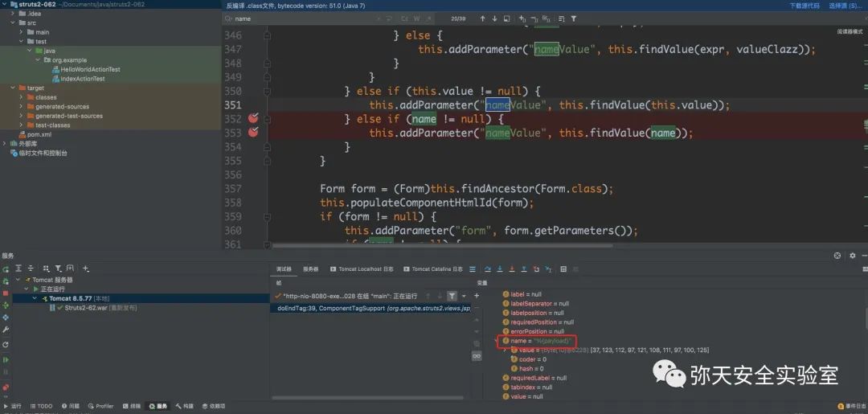This screenshot has height=414, width=868.
Task: Collapse the Tomcat 服务器 node
Action: click(x=18, y=280)
